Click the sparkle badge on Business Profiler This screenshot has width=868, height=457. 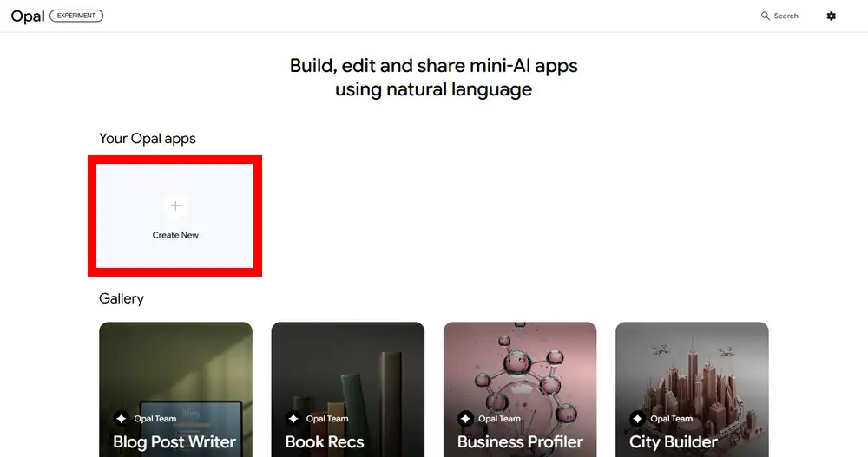pos(465,419)
